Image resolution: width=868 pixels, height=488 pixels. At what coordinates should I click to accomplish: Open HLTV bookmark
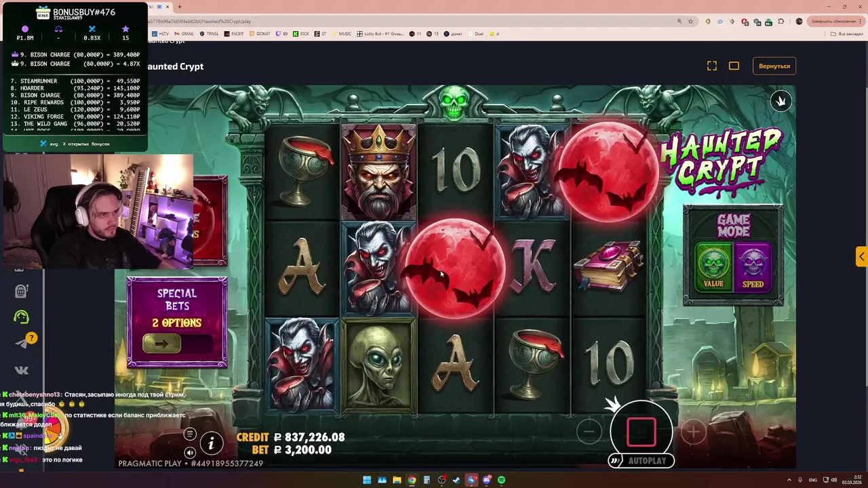point(161,33)
